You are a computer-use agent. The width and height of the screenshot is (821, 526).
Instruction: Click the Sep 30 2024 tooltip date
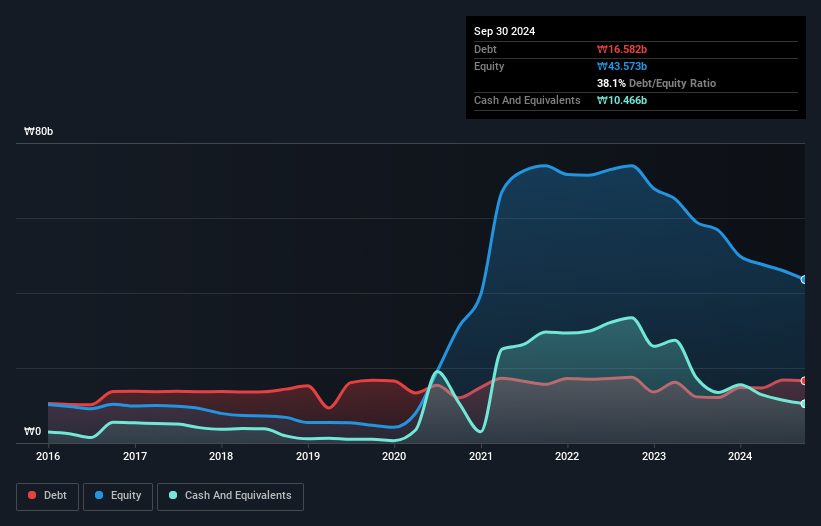click(x=504, y=31)
